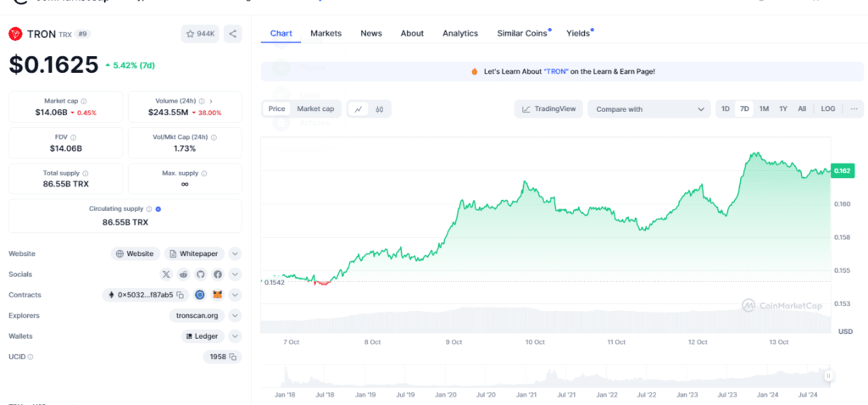The height and width of the screenshot is (405, 868).
Task: Click the info icon next to Max. supply
Action: click(204, 173)
